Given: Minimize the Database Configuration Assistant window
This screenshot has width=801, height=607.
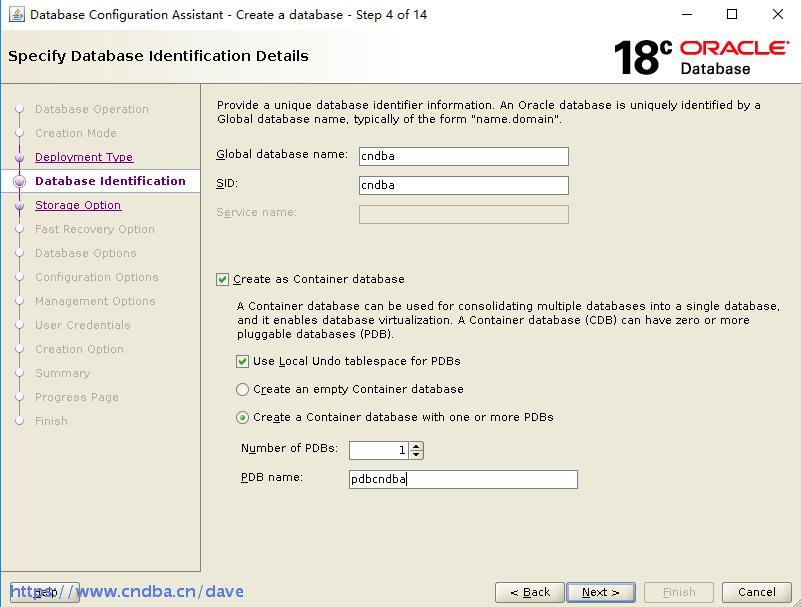Looking at the screenshot, I should 687,14.
